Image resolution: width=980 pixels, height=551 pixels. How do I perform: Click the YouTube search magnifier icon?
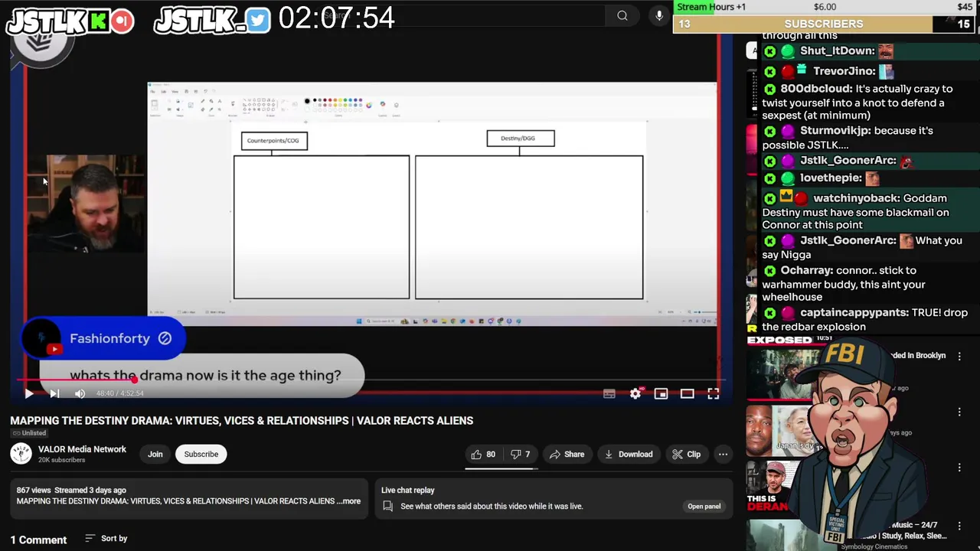click(622, 15)
